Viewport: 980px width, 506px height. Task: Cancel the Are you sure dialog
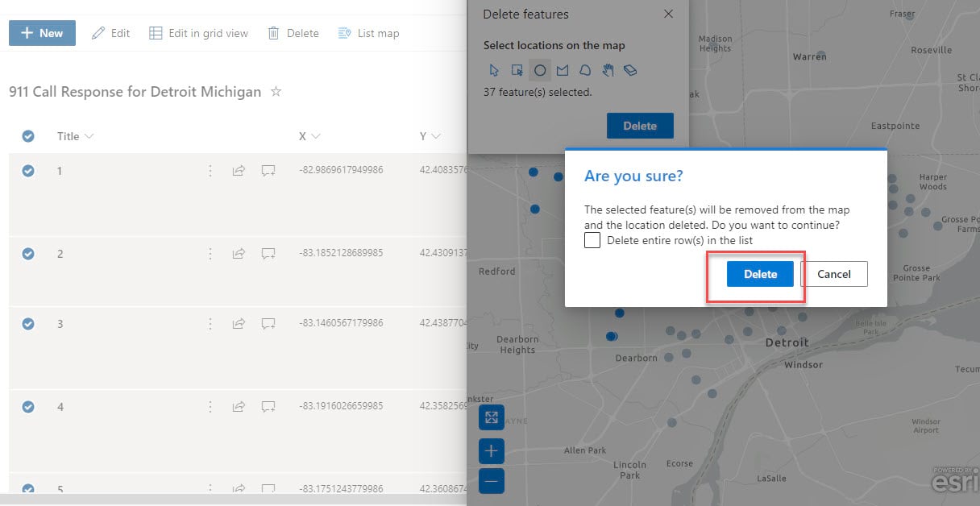tap(833, 274)
